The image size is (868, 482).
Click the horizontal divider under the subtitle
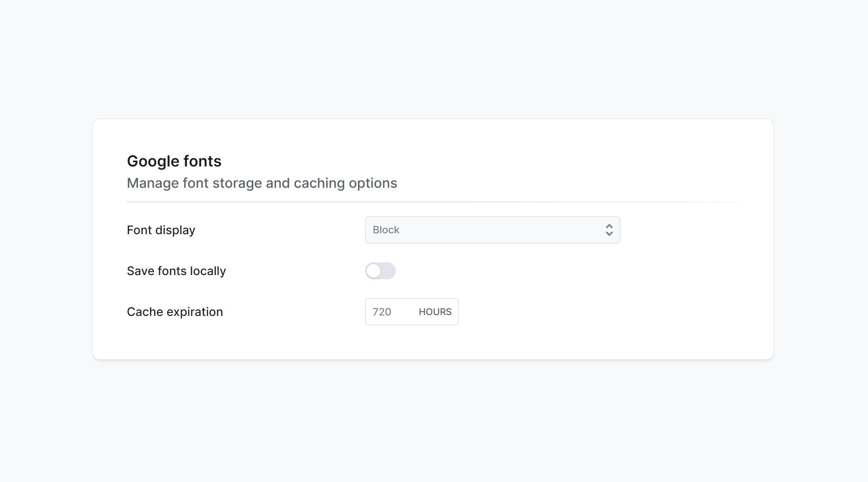tap(433, 201)
